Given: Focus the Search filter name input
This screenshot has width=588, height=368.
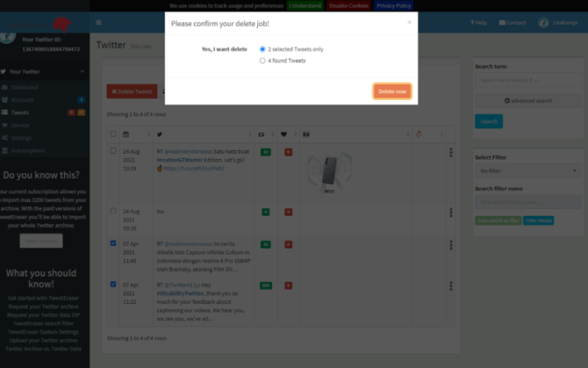Looking at the screenshot, I should (528, 202).
